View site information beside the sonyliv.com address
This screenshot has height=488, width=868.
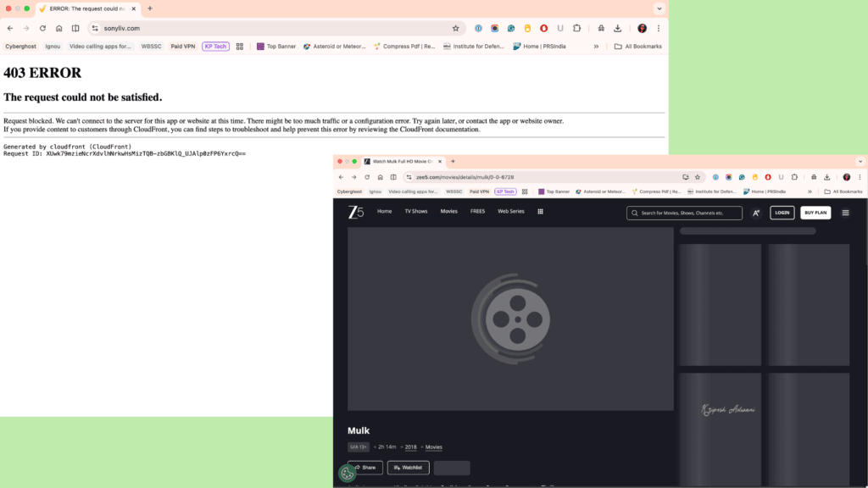tap(95, 28)
